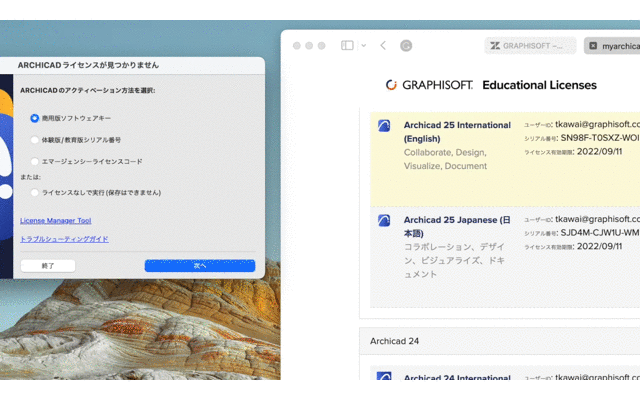Select the 商用版ソフトウェアキー radio option
This screenshot has height=400, width=640.
point(35,118)
